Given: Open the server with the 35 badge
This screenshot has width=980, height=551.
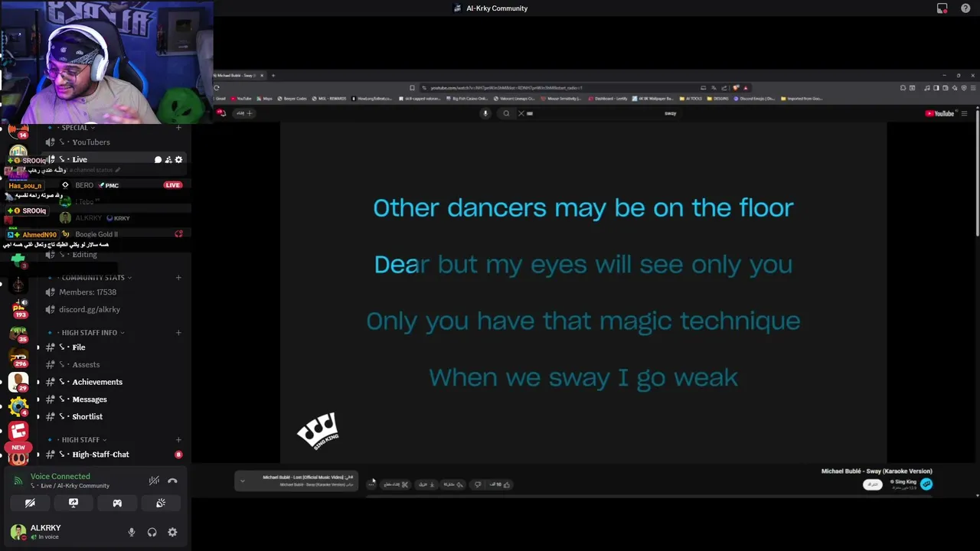Looking at the screenshot, I should [18, 332].
